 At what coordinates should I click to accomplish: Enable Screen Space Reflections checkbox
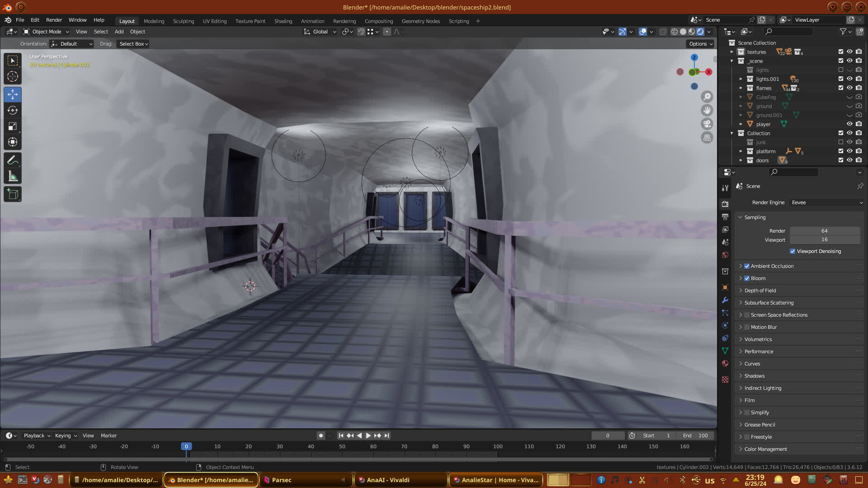tap(747, 315)
